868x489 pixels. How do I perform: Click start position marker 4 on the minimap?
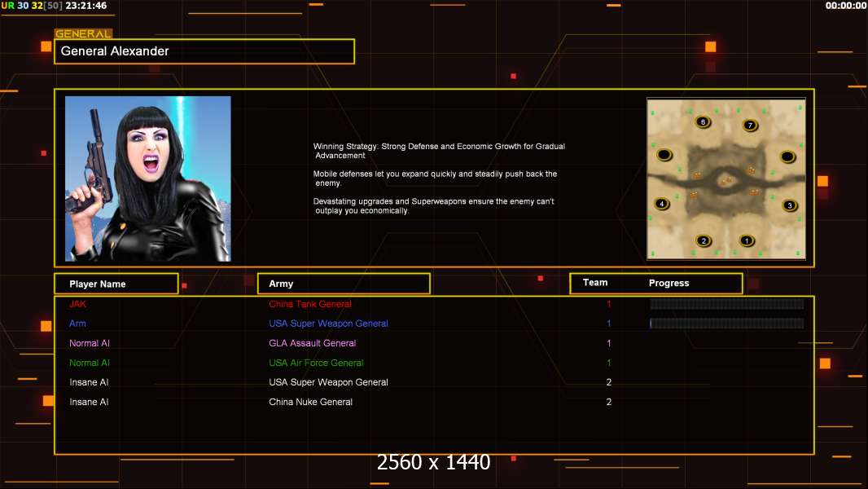click(x=661, y=204)
